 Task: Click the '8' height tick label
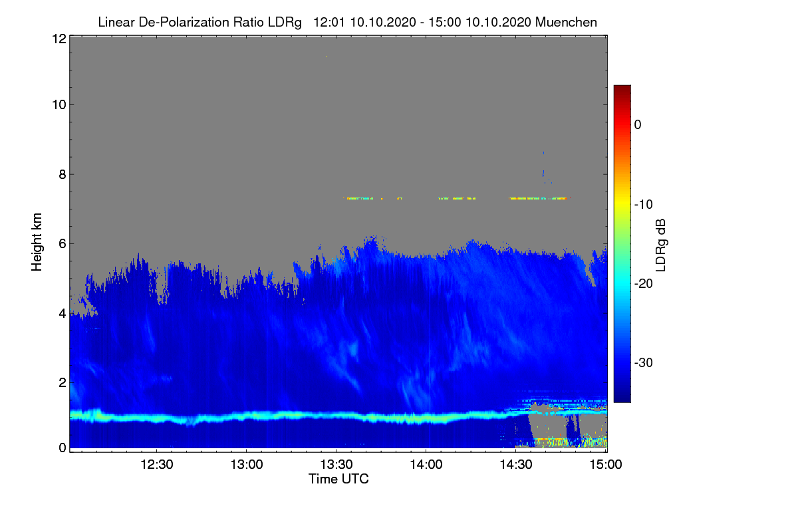tap(62, 174)
